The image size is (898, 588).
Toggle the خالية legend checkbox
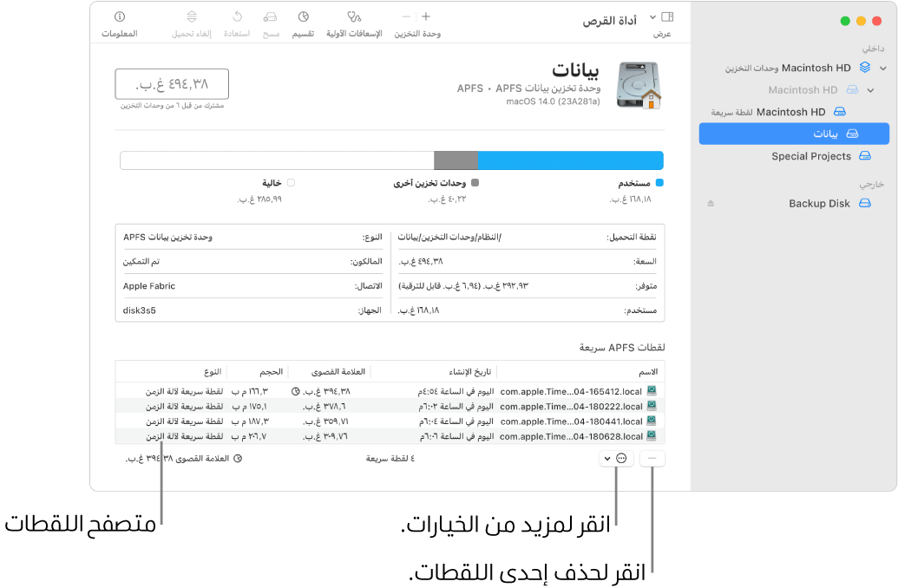point(292,182)
